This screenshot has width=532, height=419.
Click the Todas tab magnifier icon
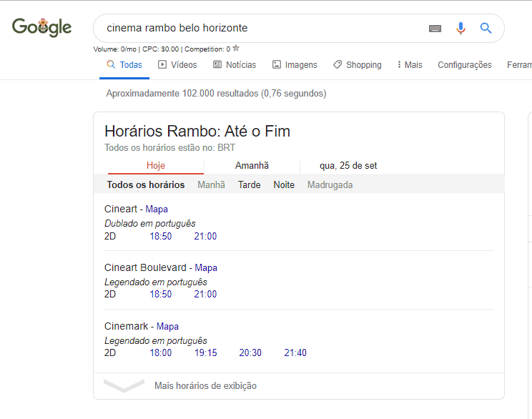[x=111, y=64]
